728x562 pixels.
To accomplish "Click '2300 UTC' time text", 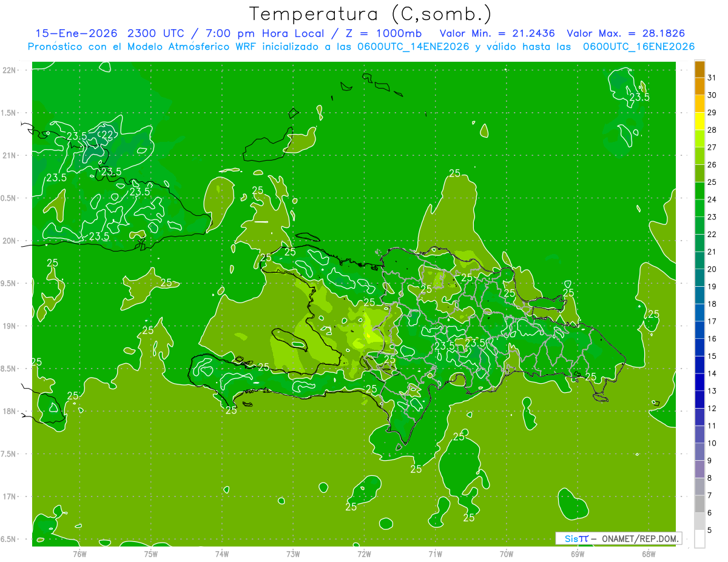I will pyautogui.click(x=157, y=33).
